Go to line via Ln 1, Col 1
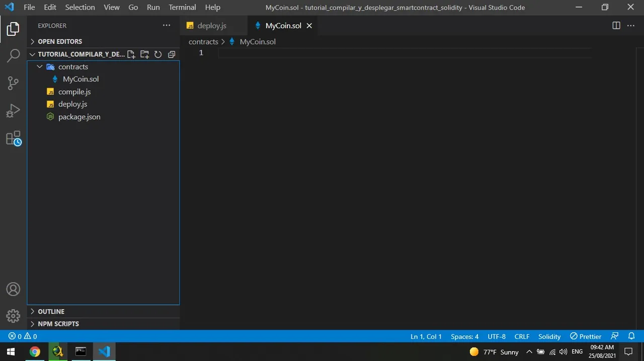 tap(426, 336)
